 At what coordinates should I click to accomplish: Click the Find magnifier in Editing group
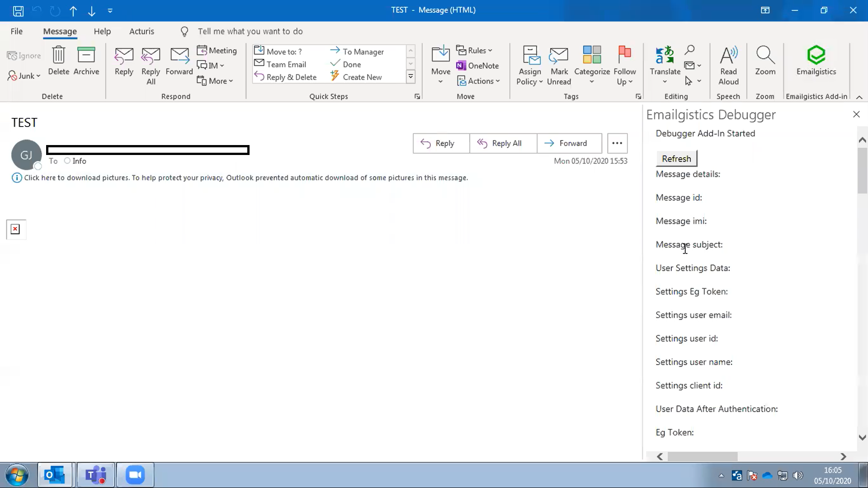click(689, 50)
